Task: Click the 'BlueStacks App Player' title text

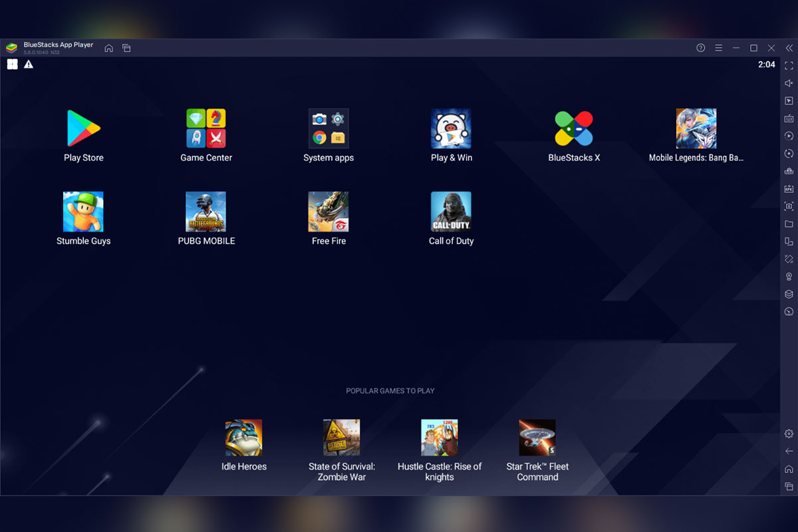Action: (x=59, y=45)
